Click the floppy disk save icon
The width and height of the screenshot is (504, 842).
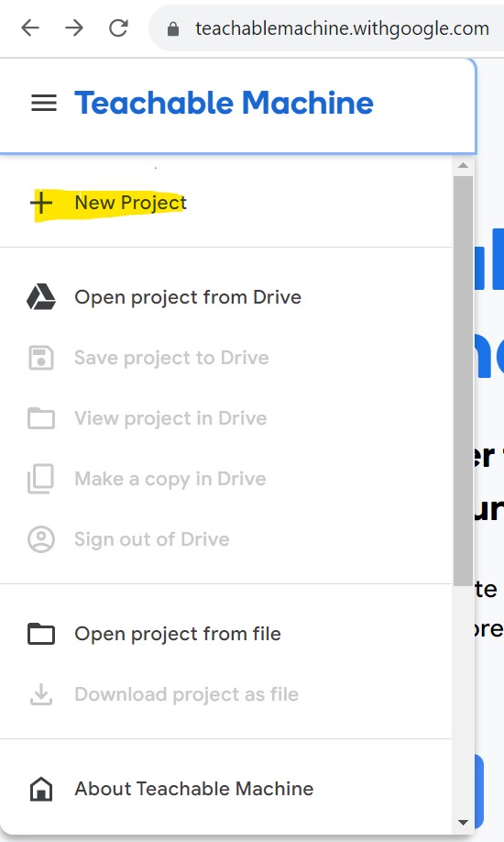click(x=41, y=358)
